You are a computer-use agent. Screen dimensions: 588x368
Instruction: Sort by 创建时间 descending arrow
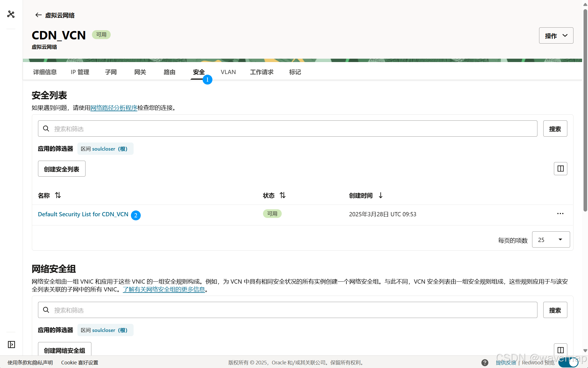coord(380,195)
